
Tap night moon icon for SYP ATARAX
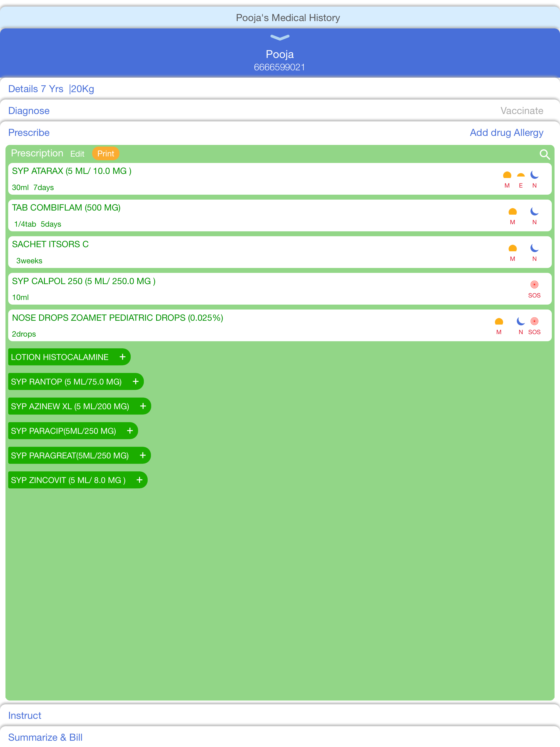tap(534, 175)
